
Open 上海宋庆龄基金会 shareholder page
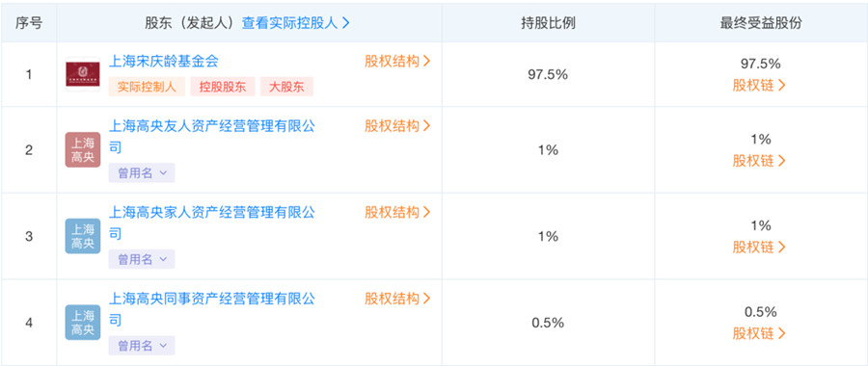[x=164, y=61]
